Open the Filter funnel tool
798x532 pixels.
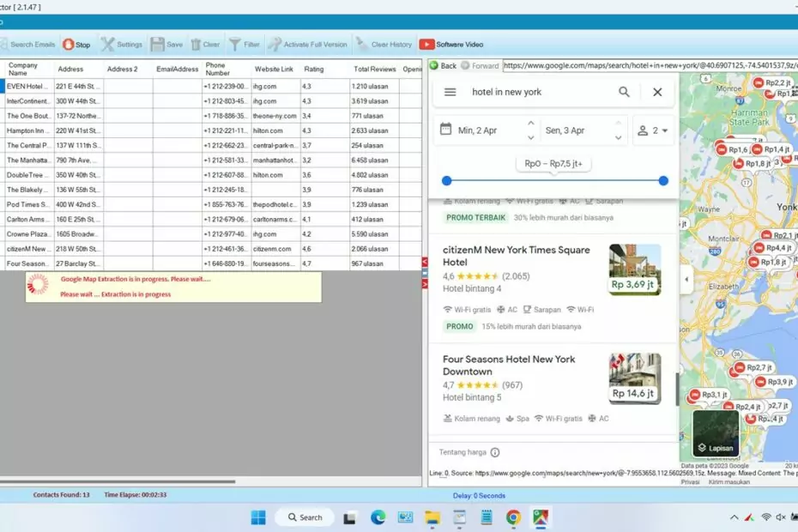tap(245, 45)
